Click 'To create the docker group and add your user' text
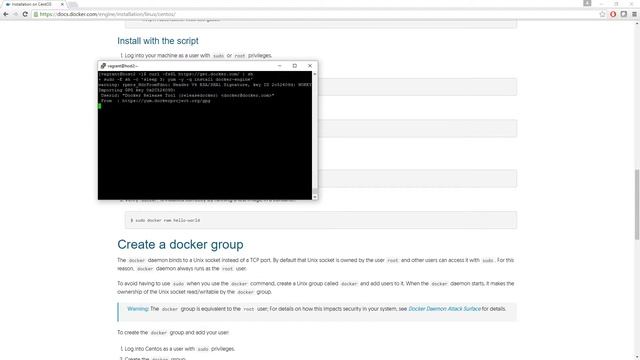 [x=173, y=333]
